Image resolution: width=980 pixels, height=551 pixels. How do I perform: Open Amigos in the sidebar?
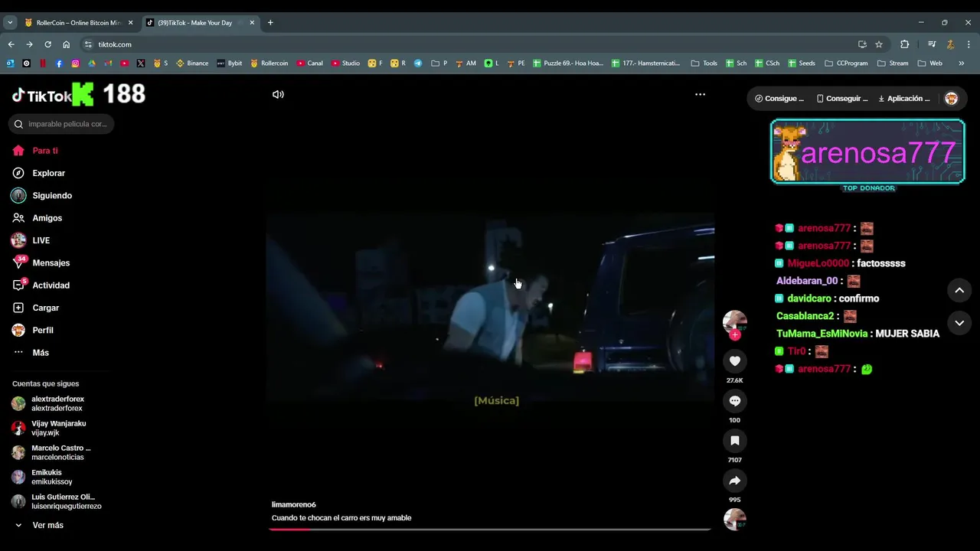pos(37,218)
